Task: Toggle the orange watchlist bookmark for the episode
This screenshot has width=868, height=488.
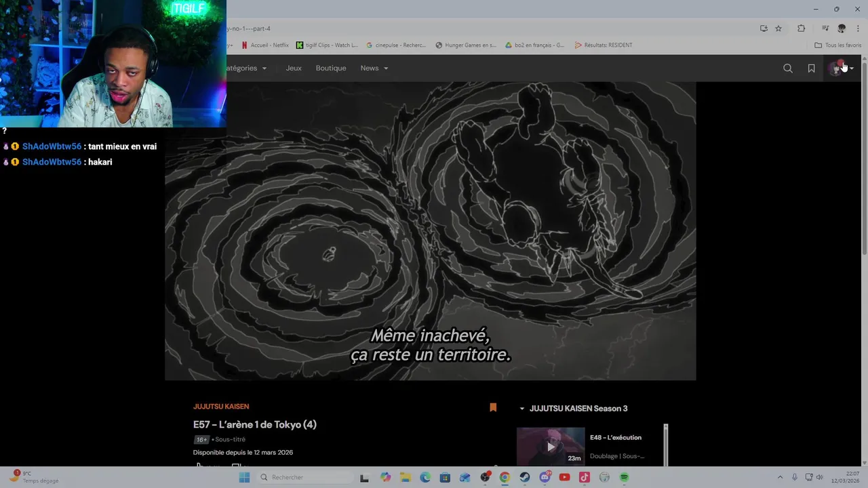Action: point(493,407)
